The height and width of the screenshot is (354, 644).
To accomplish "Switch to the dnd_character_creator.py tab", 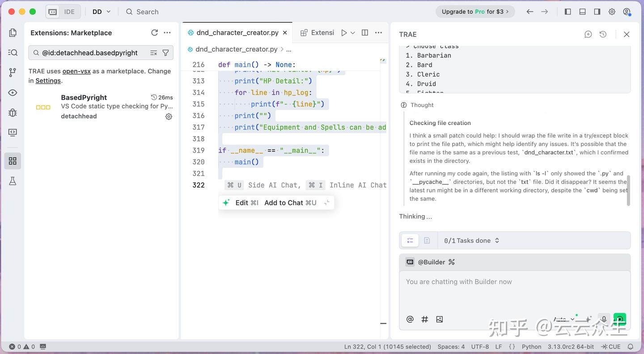I will 237,33.
